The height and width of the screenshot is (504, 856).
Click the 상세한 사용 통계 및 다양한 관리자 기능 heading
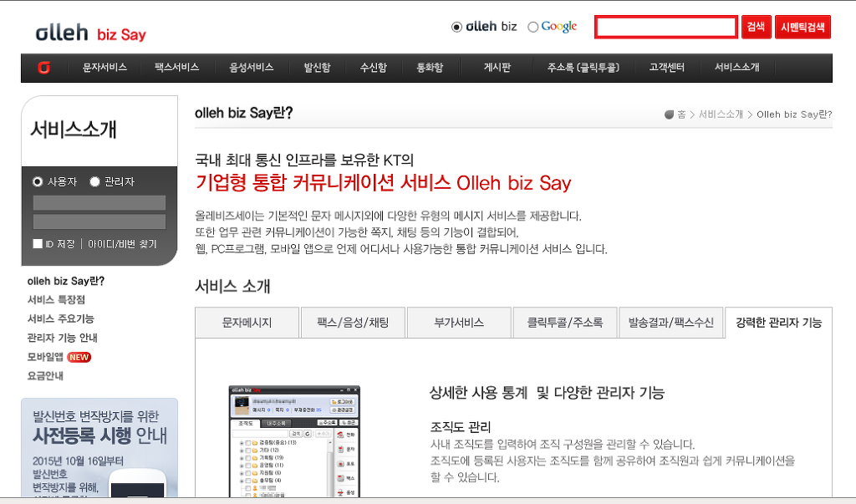[547, 393]
